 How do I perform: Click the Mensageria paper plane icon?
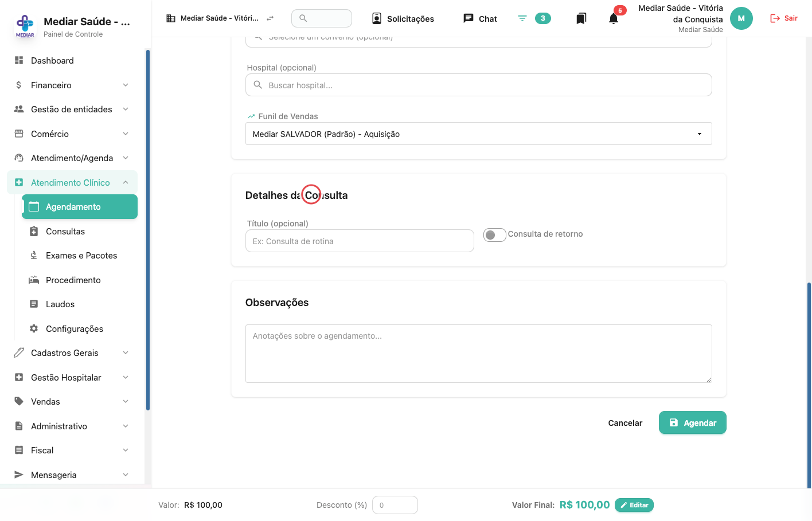19,475
